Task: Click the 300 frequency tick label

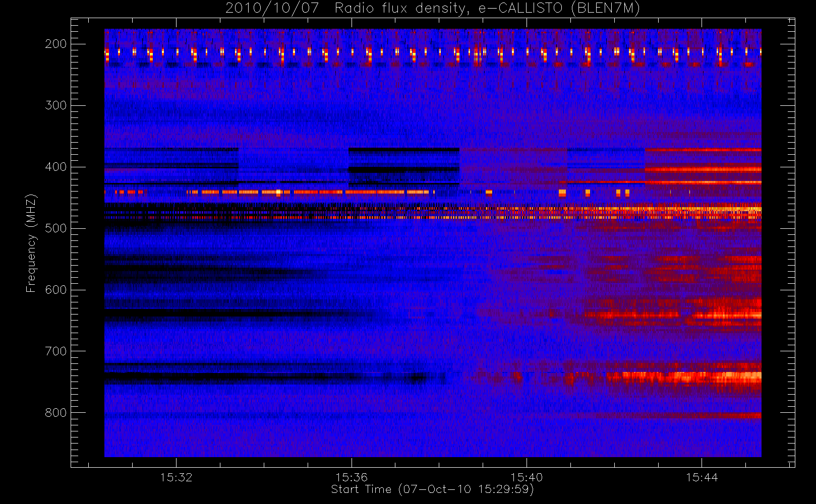Action: pyautogui.click(x=56, y=105)
